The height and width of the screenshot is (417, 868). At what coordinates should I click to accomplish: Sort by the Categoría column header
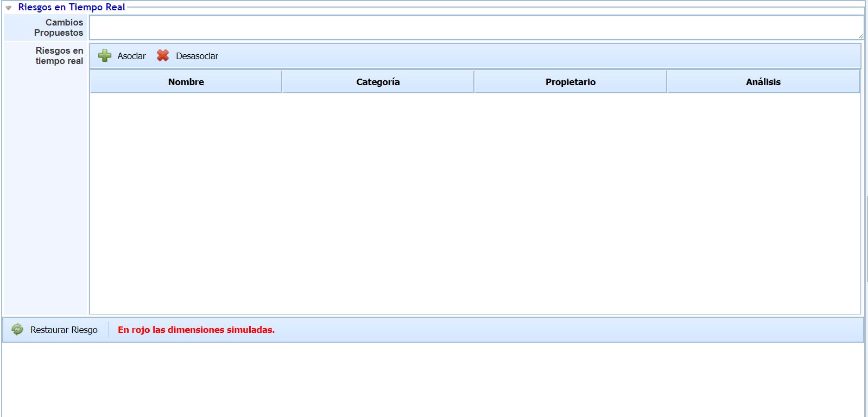(378, 82)
